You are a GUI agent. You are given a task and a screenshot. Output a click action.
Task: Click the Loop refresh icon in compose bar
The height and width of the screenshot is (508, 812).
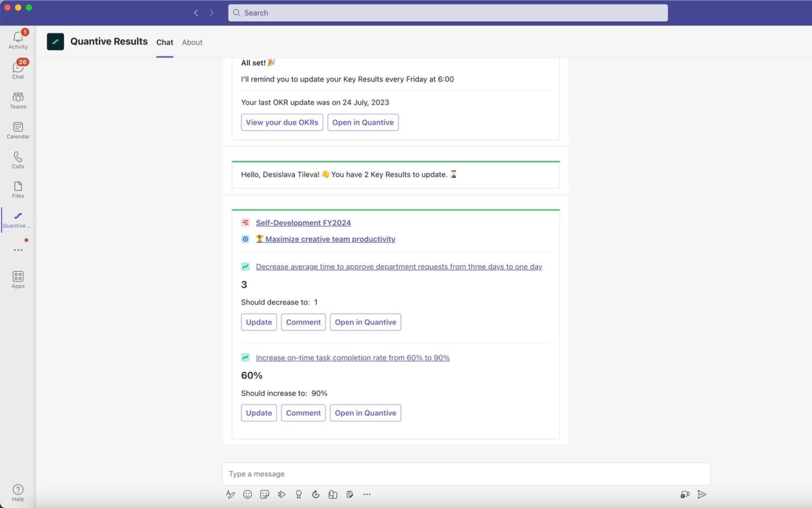tap(316, 494)
